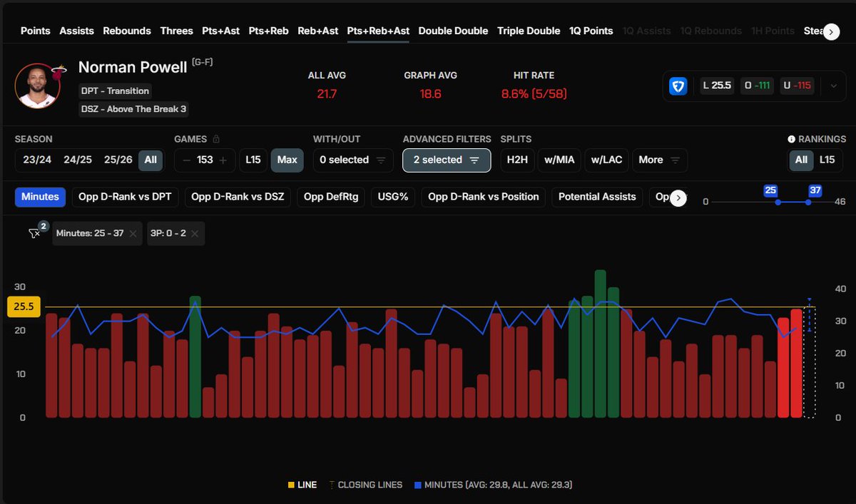Select the Pts+Ast tab
This screenshot has height=504, width=856.
(221, 31)
